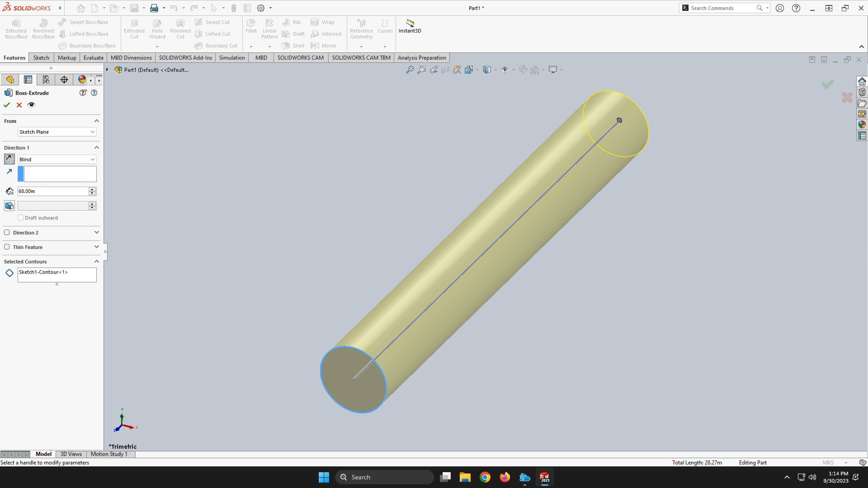Open Motion Study 1 tab
The image size is (868, 488).
point(109,454)
